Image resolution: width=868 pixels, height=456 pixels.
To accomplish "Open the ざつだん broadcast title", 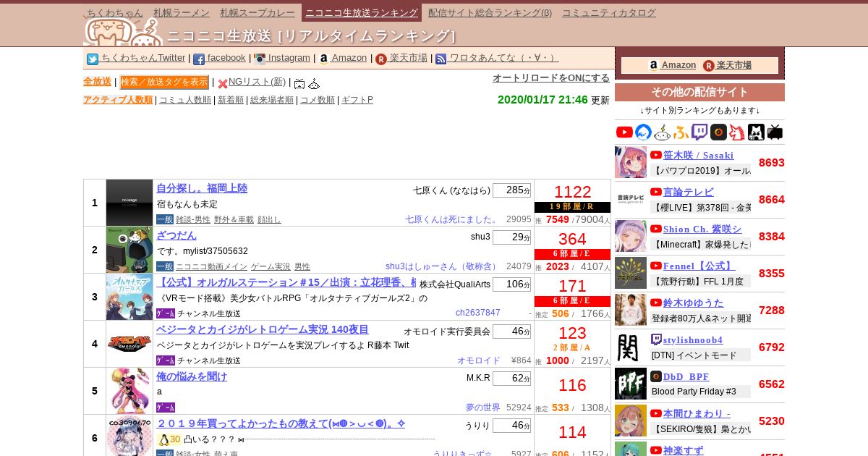I will (x=176, y=235).
